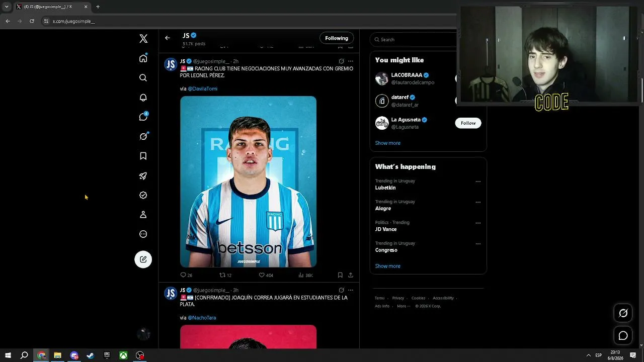Click the X logo in the sidebar
Image resolution: width=644 pixels, height=362 pixels.
(x=143, y=39)
